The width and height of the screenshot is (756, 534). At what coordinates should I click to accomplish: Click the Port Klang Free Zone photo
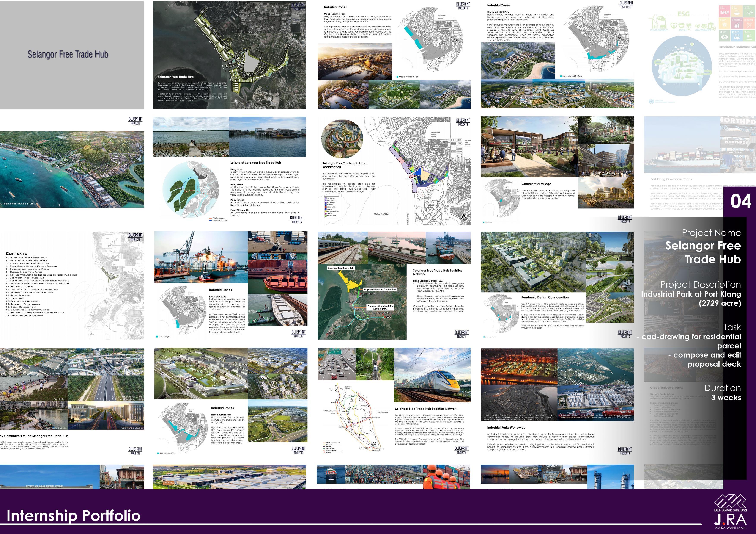[x=49, y=477]
